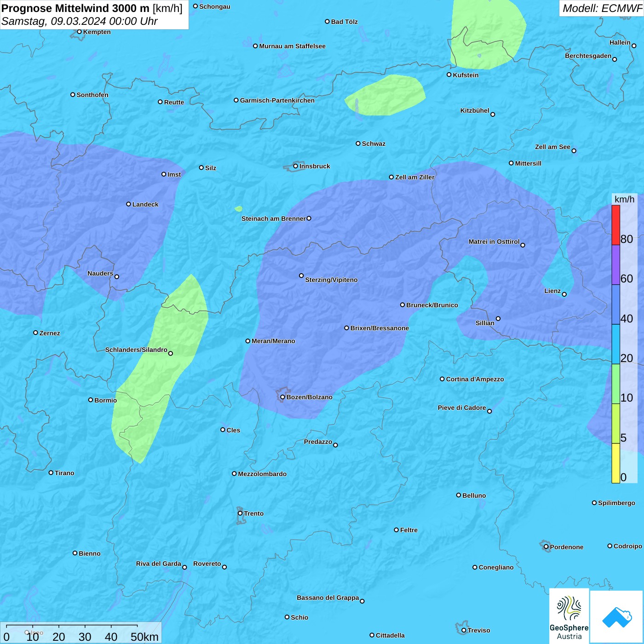Click the 'Berchtesgaden' label
Viewport: 644px width, 644px height.
tap(588, 56)
